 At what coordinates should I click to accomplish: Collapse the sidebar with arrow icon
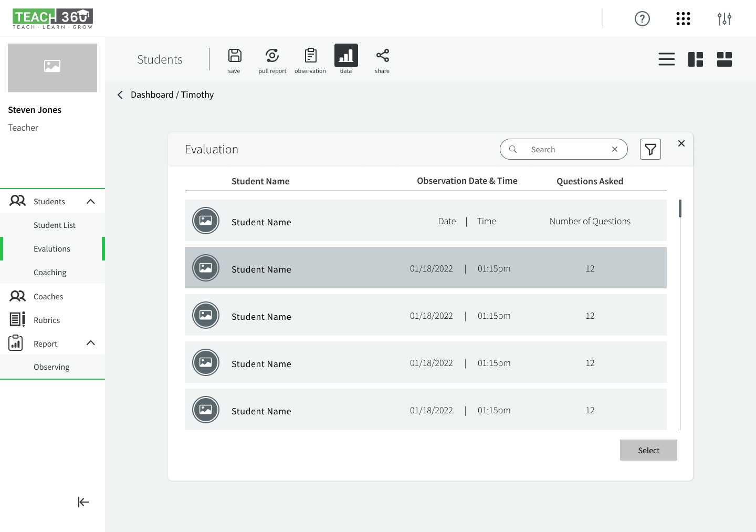(83, 502)
